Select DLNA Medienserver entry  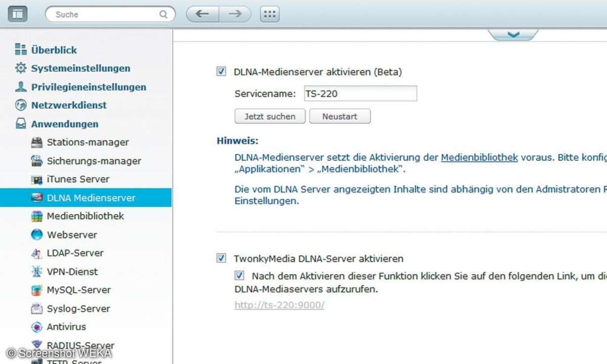point(85,198)
